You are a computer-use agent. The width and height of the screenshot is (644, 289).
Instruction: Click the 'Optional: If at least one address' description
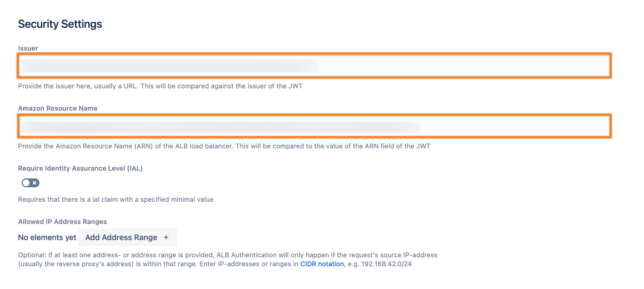coord(228,255)
